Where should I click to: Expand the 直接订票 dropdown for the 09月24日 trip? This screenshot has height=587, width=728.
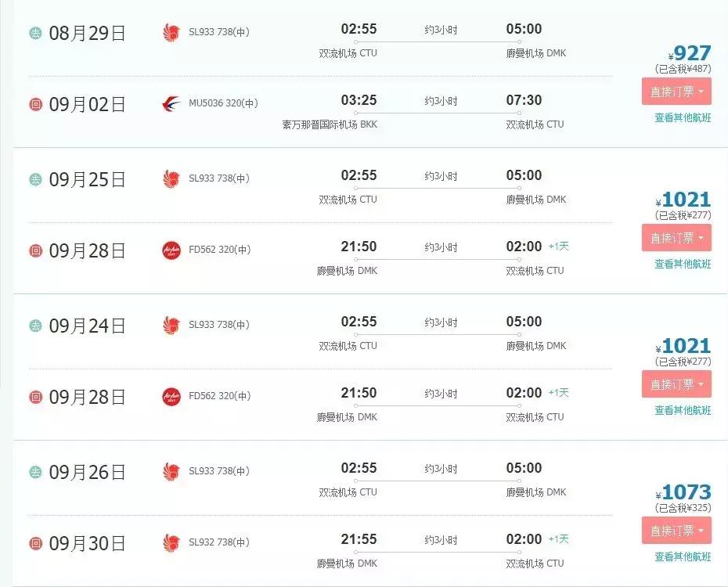[676, 384]
